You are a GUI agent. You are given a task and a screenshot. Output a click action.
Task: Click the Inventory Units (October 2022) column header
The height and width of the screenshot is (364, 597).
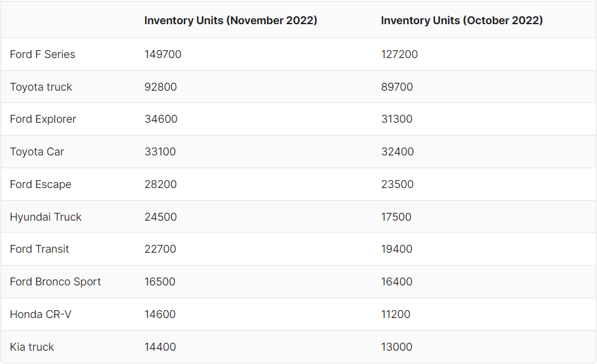click(x=462, y=21)
